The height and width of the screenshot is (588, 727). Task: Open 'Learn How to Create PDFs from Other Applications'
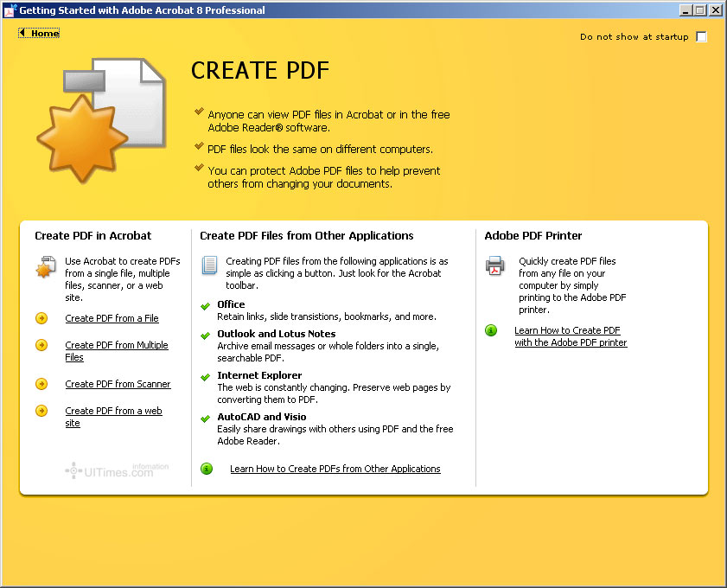click(x=335, y=469)
